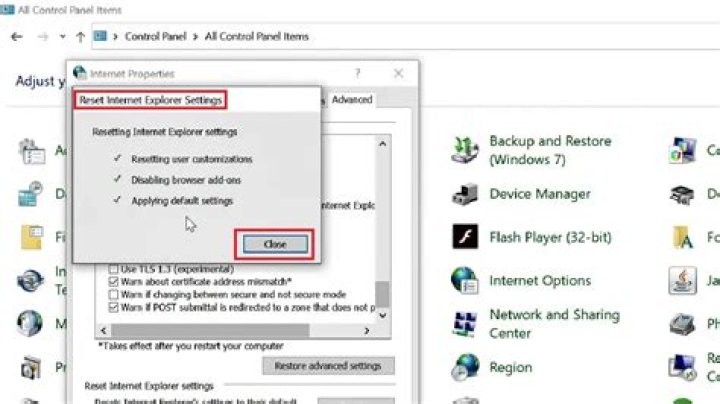The height and width of the screenshot is (404, 720).
Task: Click the Up one level arrow
Action: 80,37
